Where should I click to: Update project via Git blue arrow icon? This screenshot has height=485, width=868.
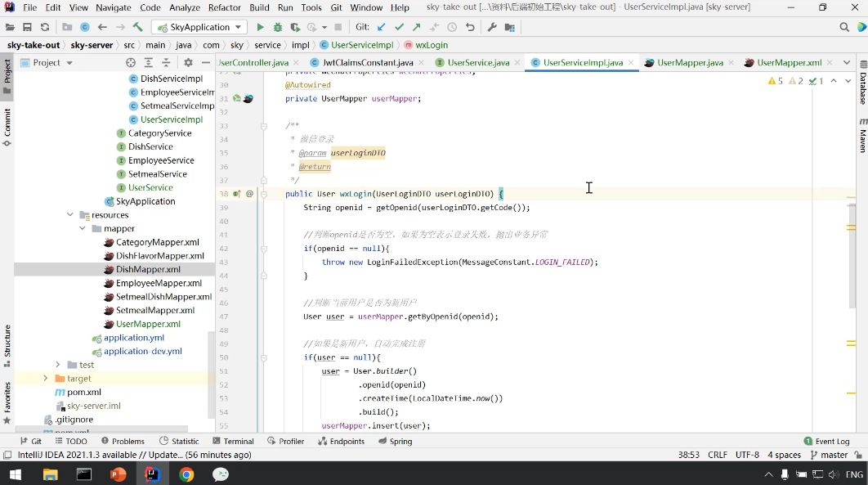point(382,27)
